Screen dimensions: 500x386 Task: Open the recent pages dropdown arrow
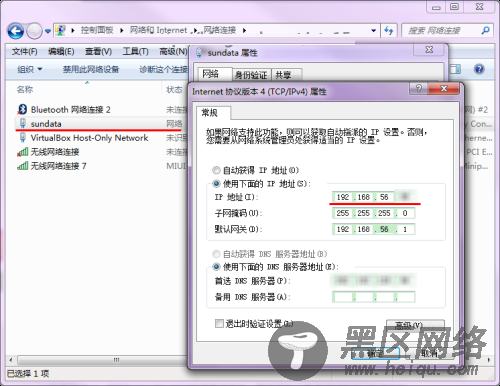(48, 31)
